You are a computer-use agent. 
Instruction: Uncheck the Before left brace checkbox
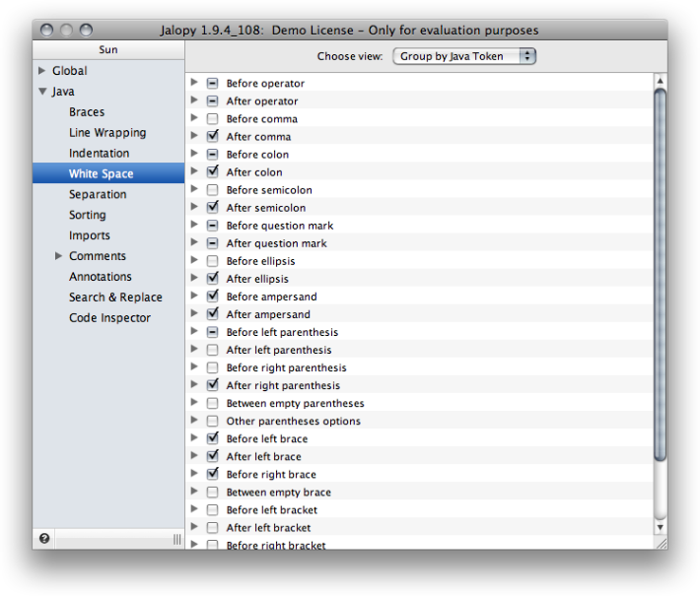213,438
